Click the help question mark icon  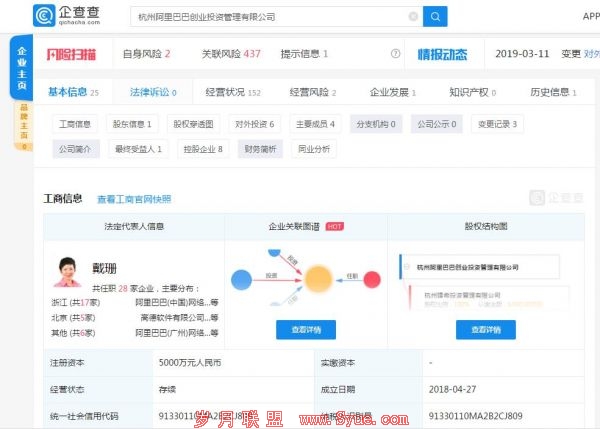[x=396, y=54]
